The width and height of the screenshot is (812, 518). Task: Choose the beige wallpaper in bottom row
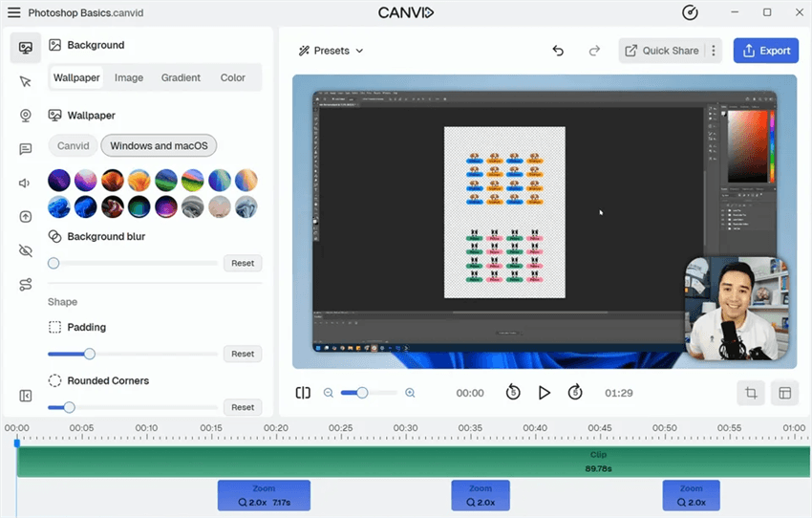coord(220,206)
